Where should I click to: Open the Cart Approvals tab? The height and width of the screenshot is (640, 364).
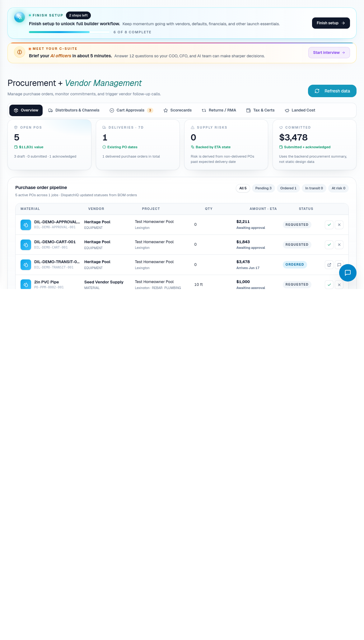(x=131, y=110)
